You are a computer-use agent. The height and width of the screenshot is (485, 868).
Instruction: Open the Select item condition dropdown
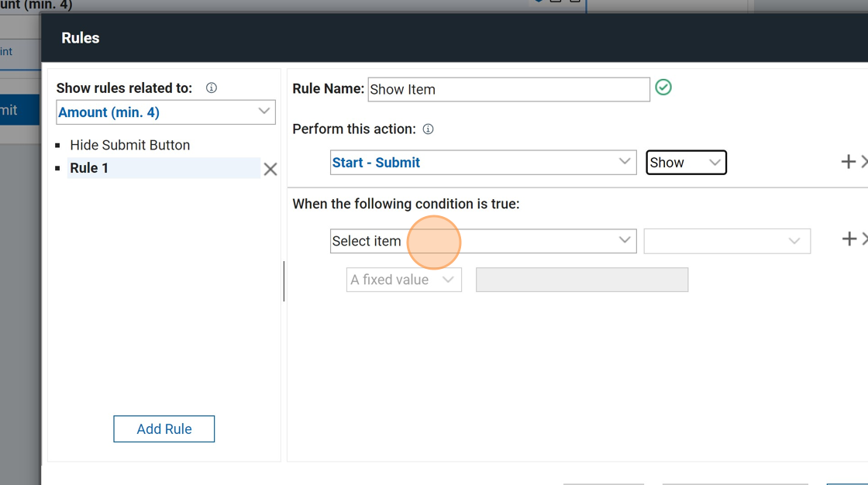(x=483, y=241)
